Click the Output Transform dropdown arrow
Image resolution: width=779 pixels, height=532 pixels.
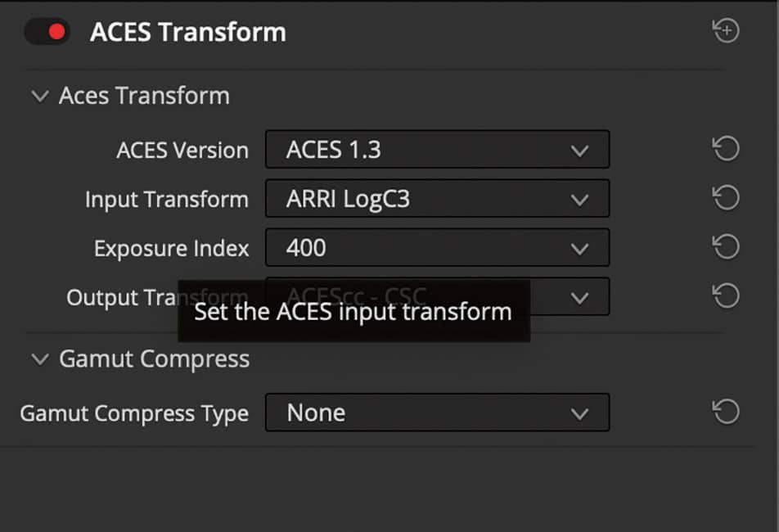click(580, 297)
